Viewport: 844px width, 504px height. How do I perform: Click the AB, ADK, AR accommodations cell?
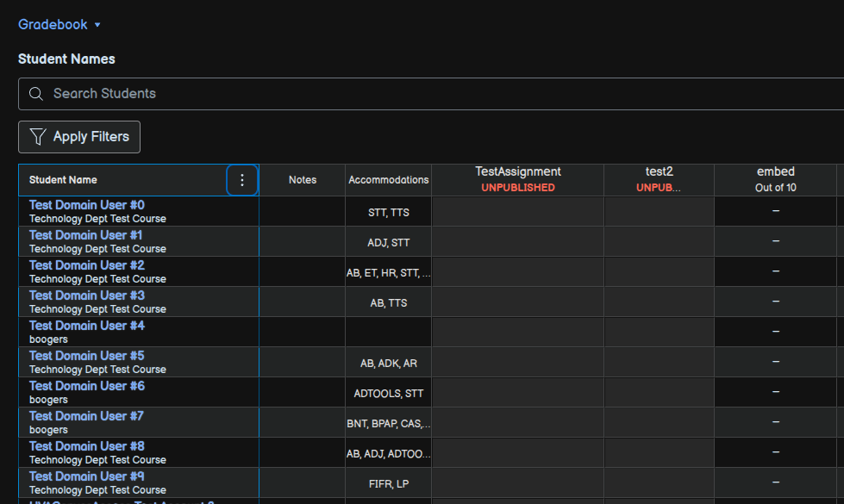tap(389, 362)
